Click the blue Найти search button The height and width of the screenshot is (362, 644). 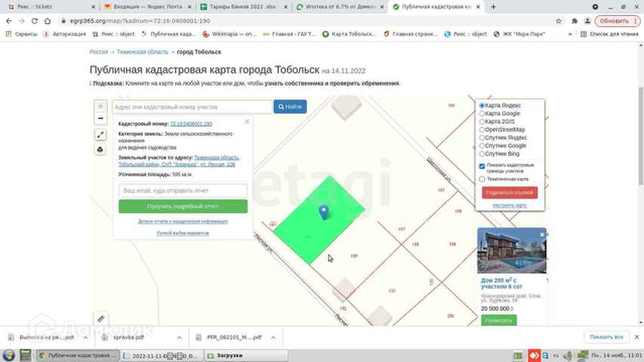point(290,106)
